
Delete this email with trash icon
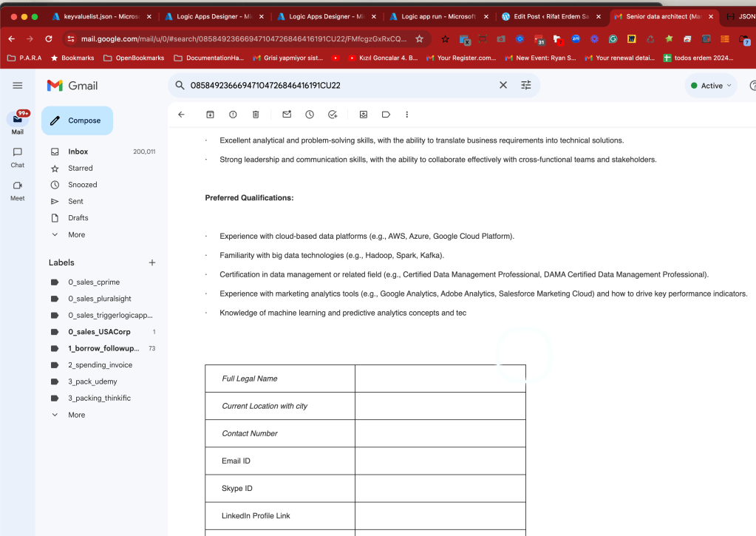tap(256, 115)
